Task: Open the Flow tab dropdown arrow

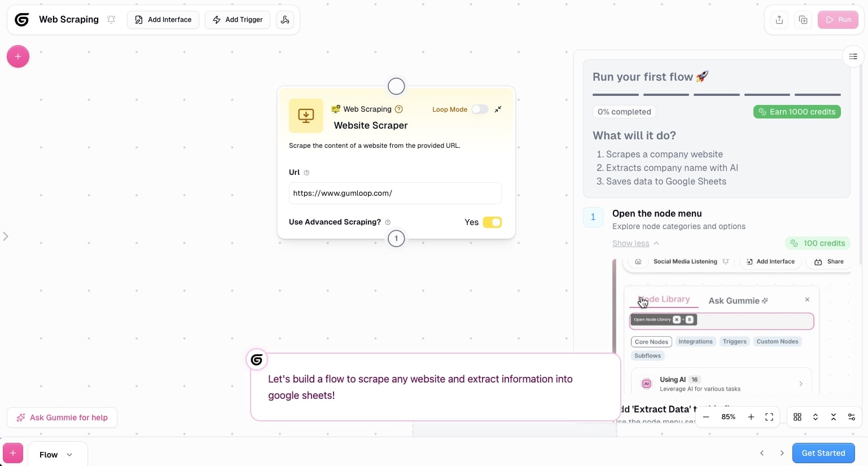Action: 69,455
